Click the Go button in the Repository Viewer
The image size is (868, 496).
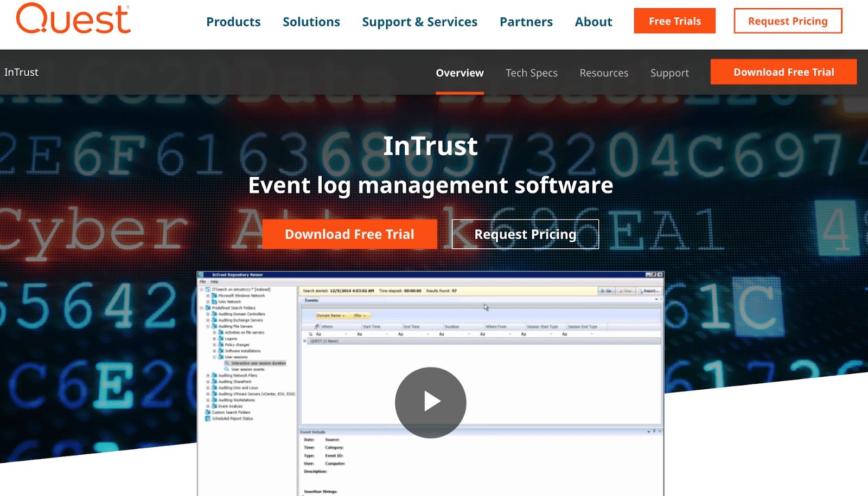[606, 291]
